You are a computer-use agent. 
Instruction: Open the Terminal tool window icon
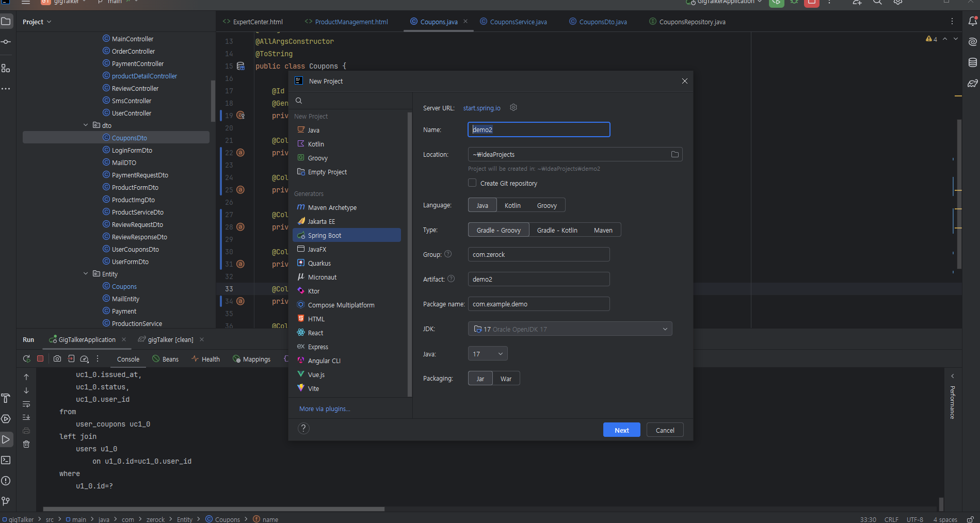tap(6, 460)
